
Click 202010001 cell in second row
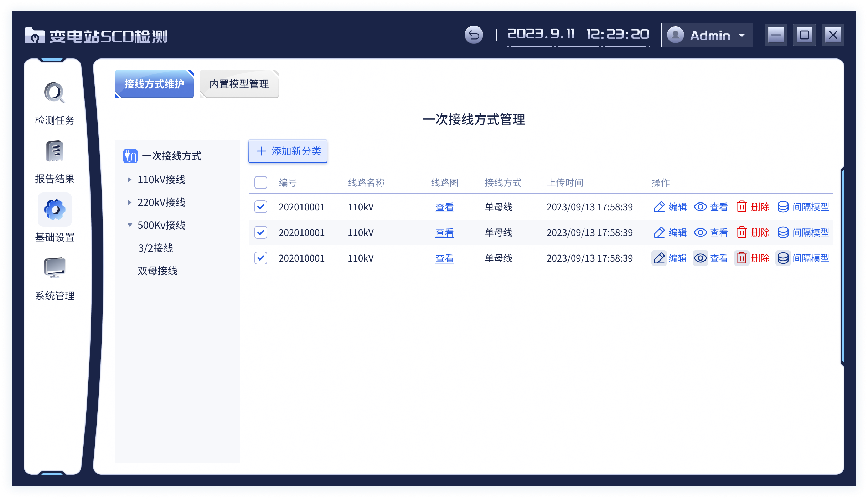coord(301,233)
